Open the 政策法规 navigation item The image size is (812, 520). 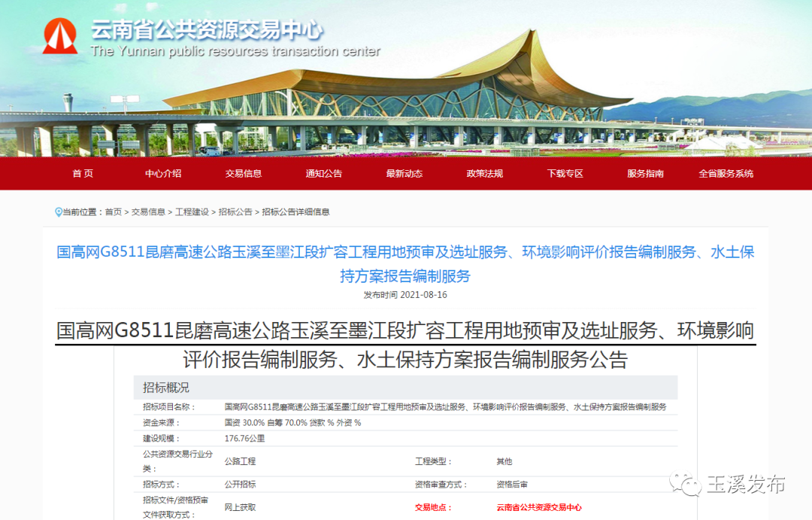click(x=485, y=173)
